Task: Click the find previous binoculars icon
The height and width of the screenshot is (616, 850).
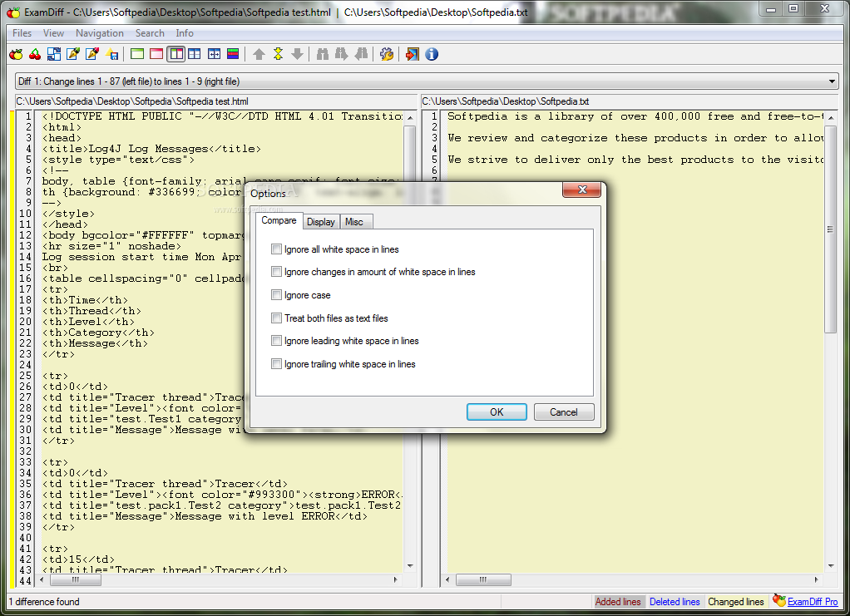Action: pyautogui.click(x=361, y=54)
